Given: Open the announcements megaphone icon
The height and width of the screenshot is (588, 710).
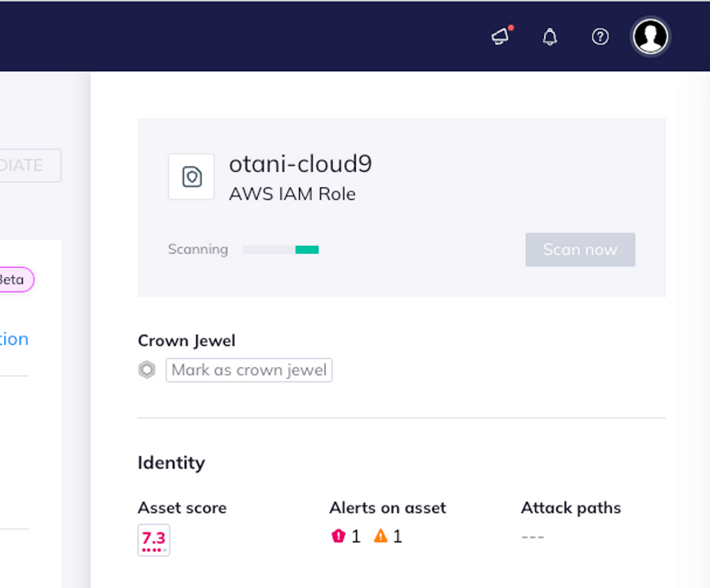Looking at the screenshot, I should 501,37.
